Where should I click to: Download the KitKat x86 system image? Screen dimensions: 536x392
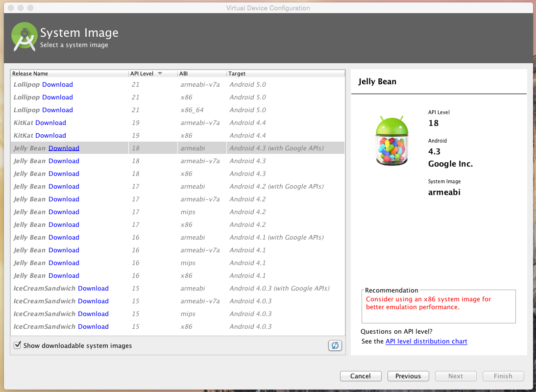tap(51, 135)
